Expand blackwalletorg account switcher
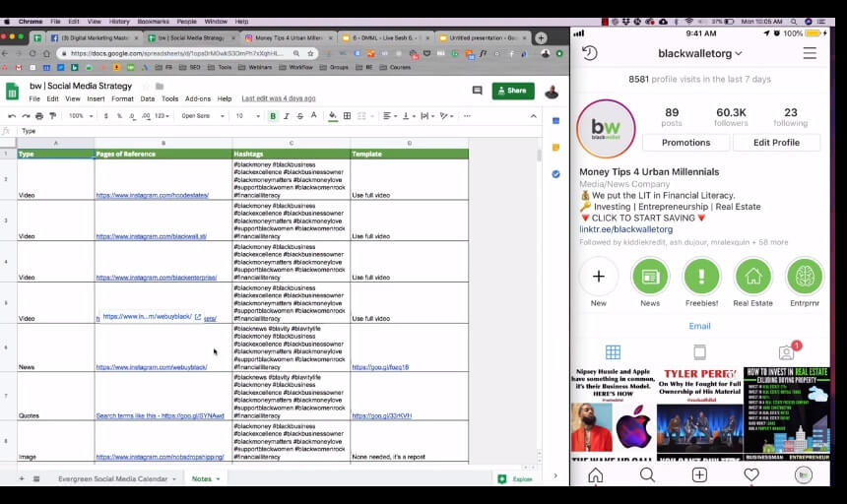Screen dimensions: 847x504 point(700,53)
